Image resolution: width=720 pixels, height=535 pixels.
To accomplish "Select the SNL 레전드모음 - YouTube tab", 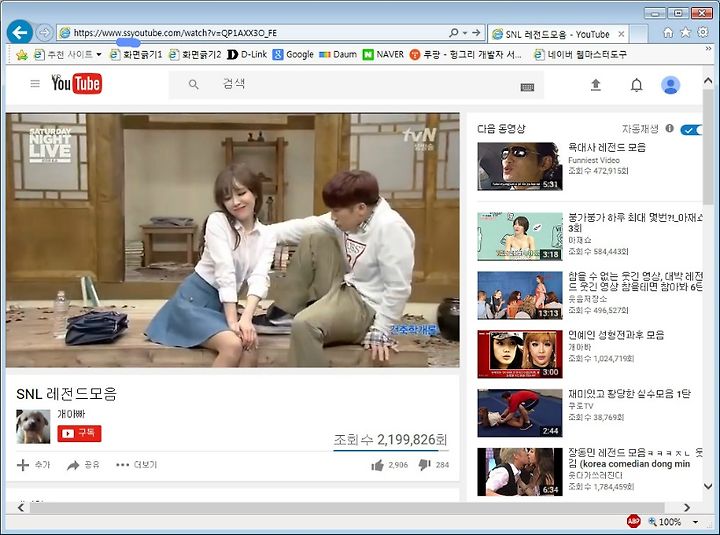I will coord(557,34).
